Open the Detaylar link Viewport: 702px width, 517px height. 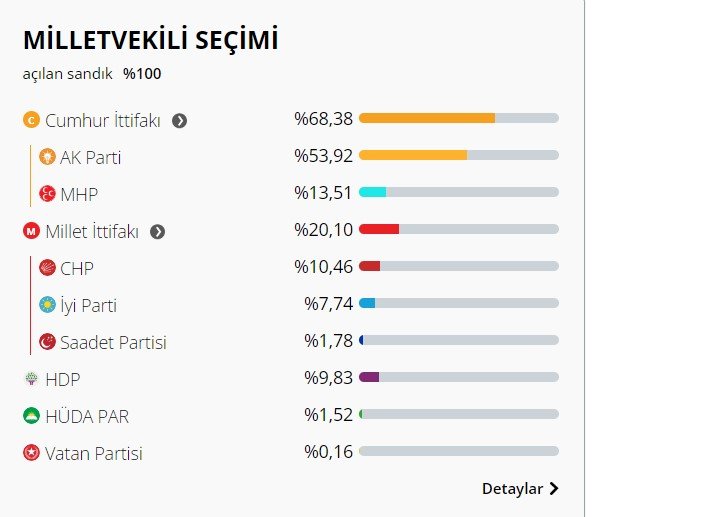coord(512,489)
